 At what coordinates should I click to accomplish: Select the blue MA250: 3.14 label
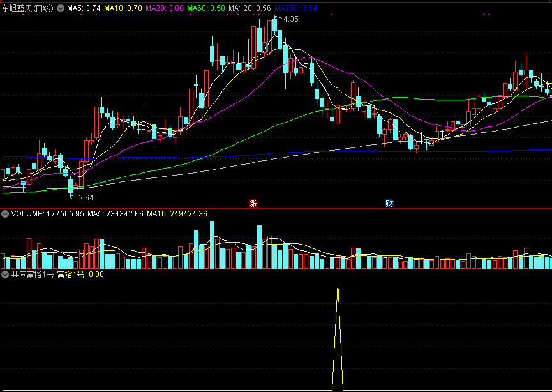coord(295,8)
